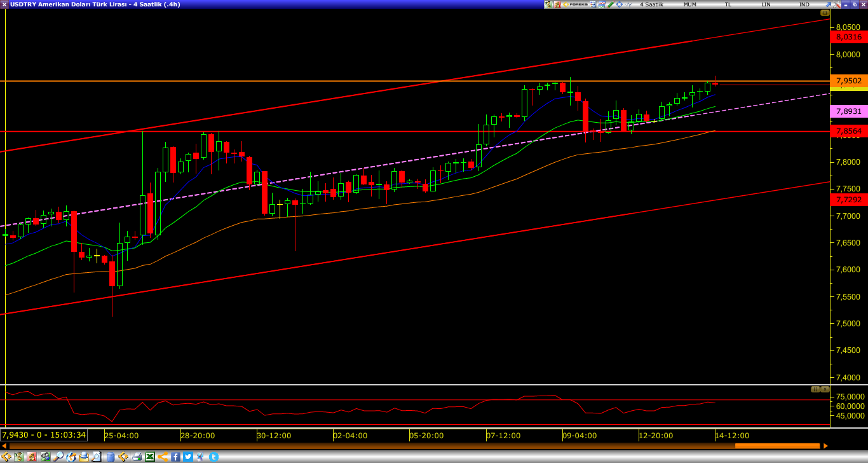Click the 8,0316 red price label
The width and height of the screenshot is (868, 463).
click(x=849, y=37)
